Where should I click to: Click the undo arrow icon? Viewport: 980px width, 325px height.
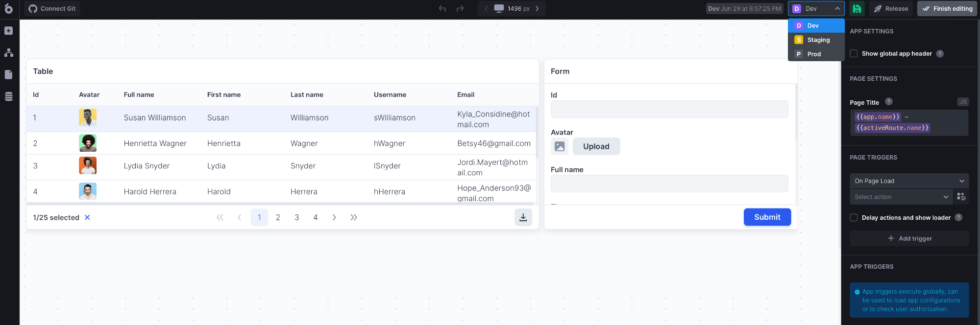[x=442, y=8]
